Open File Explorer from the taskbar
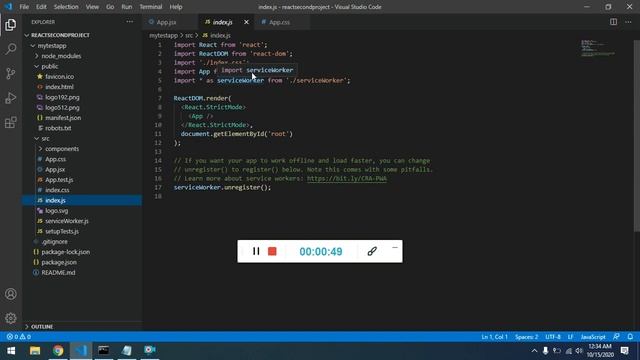Screen dimensions: 640x360 click(x=35, y=351)
